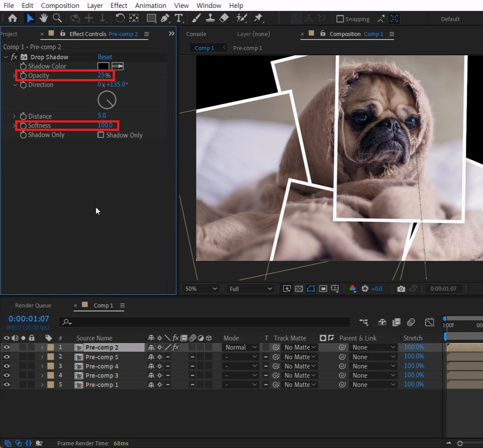The width and height of the screenshot is (483, 448).
Task: Click Opacity value 25%
Action: (104, 75)
